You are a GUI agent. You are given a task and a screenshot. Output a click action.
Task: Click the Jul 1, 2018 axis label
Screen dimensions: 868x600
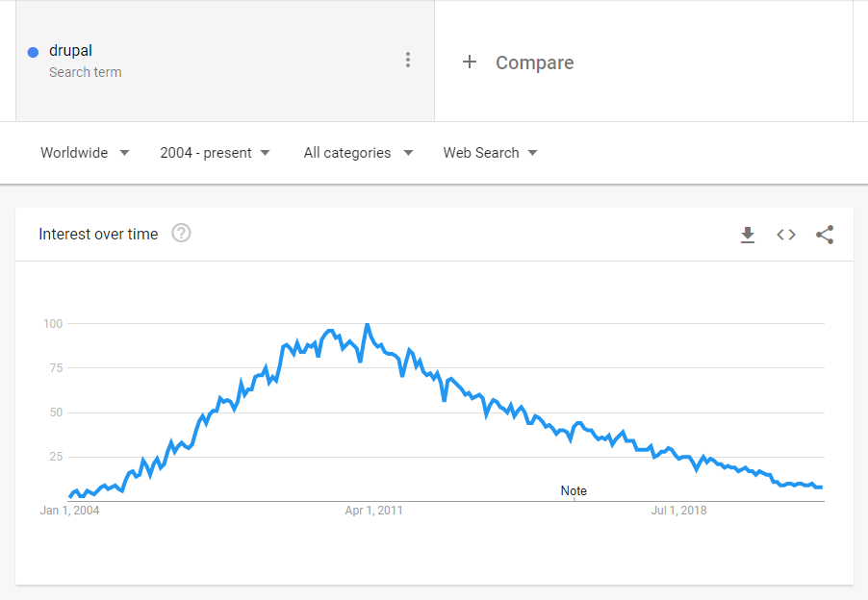pyautogui.click(x=677, y=511)
